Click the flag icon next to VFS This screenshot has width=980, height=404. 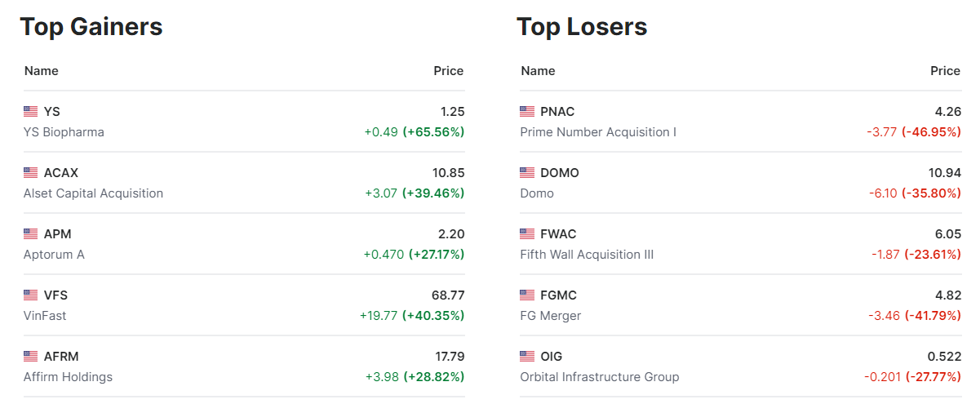[x=31, y=295]
